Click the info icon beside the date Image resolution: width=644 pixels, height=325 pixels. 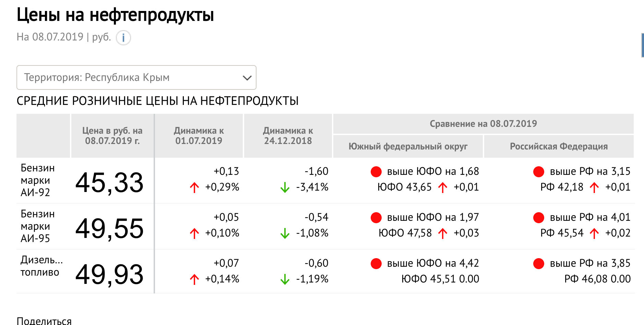point(123,37)
